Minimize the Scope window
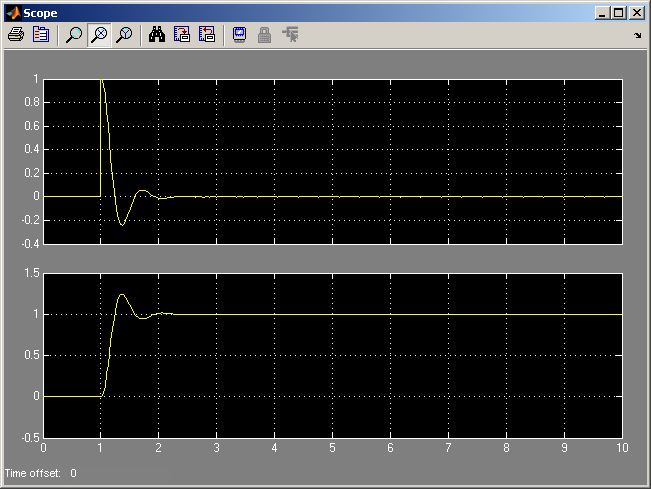The height and width of the screenshot is (489, 651). [602, 13]
